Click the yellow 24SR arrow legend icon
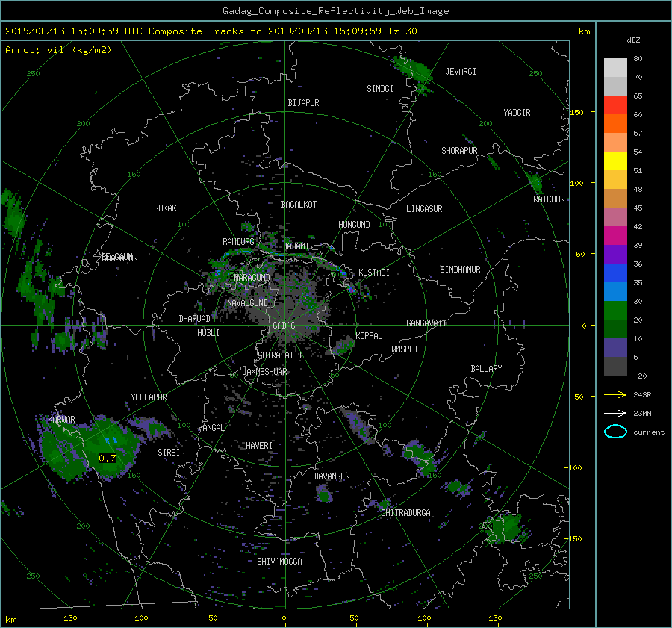 [x=615, y=395]
